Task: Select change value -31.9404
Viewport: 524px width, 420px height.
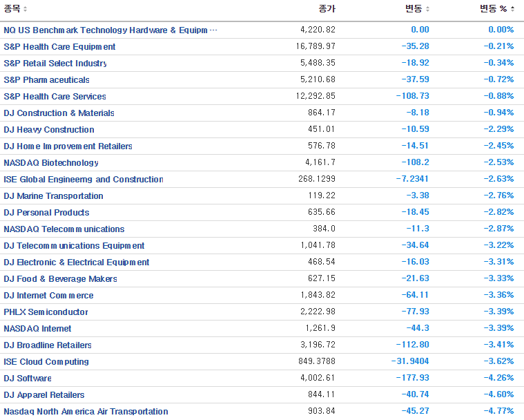Action: click(x=410, y=361)
